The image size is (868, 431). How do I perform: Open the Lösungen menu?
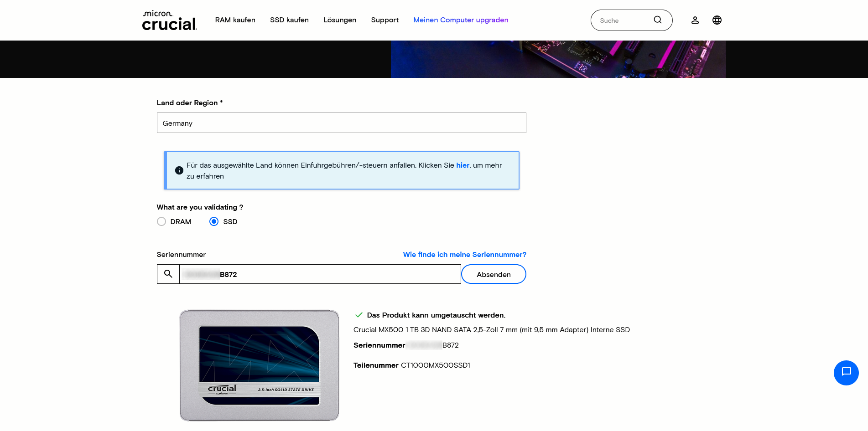click(x=340, y=20)
